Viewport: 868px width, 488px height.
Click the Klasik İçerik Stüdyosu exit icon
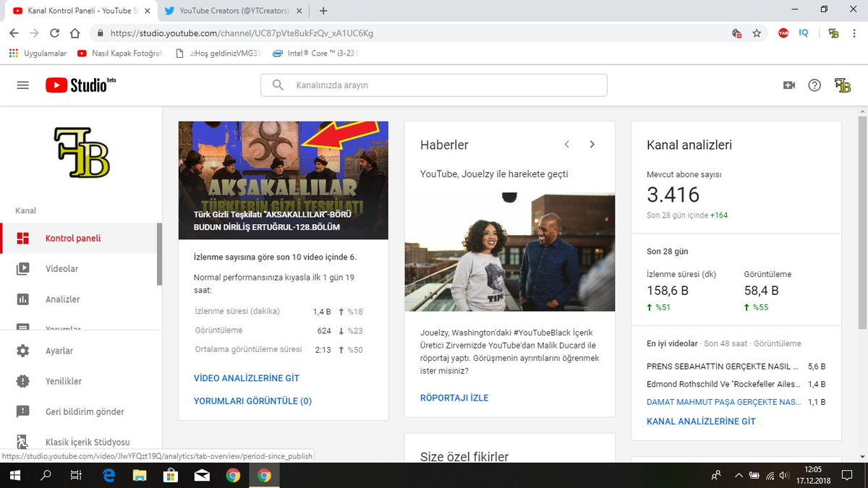[23, 442]
